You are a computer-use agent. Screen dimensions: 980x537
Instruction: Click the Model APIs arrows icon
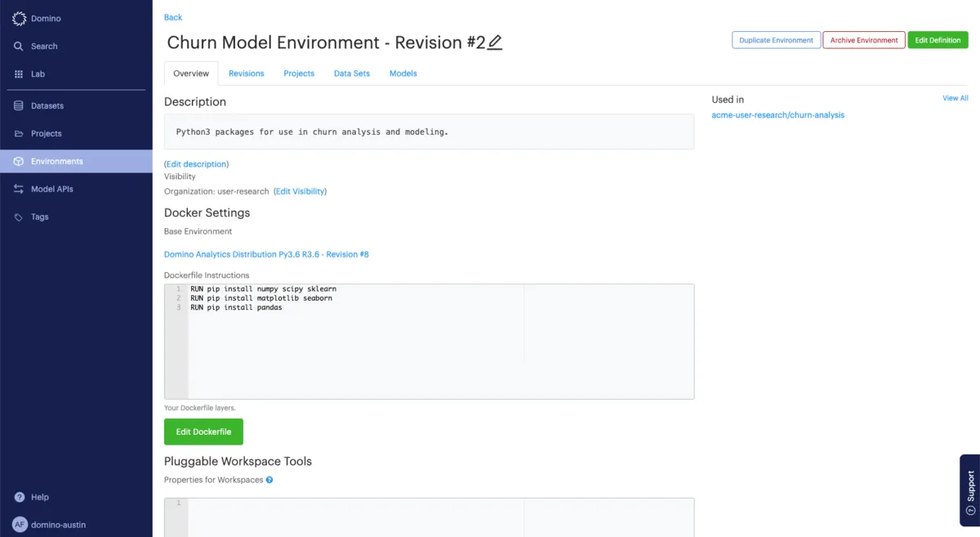19,190
